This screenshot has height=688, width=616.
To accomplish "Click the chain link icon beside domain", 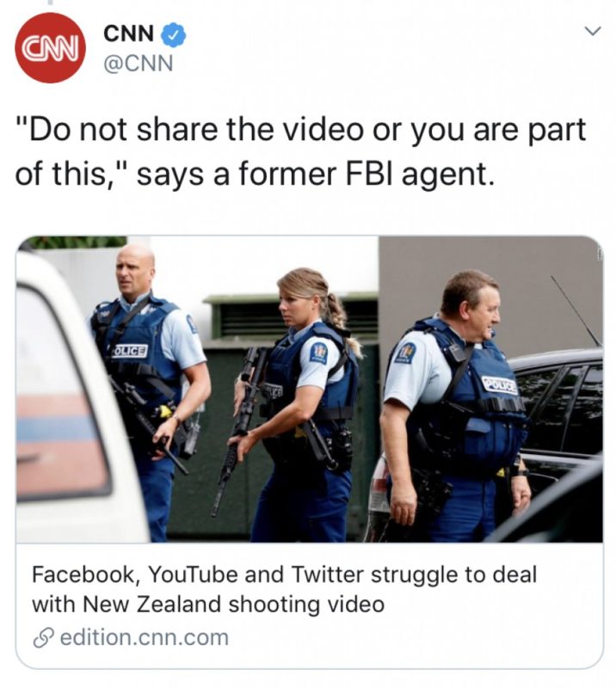I will coord(42,638).
